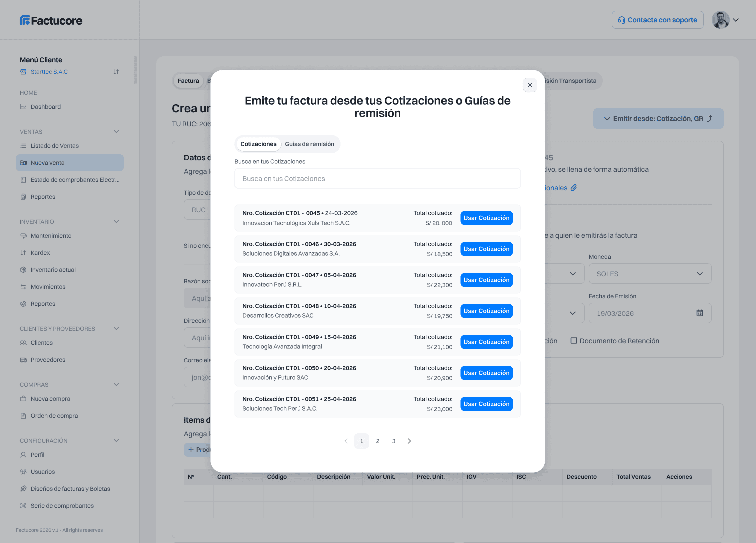Click Emitir desde: Cotización, GR button
This screenshot has width=756, height=543.
point(658,119)
